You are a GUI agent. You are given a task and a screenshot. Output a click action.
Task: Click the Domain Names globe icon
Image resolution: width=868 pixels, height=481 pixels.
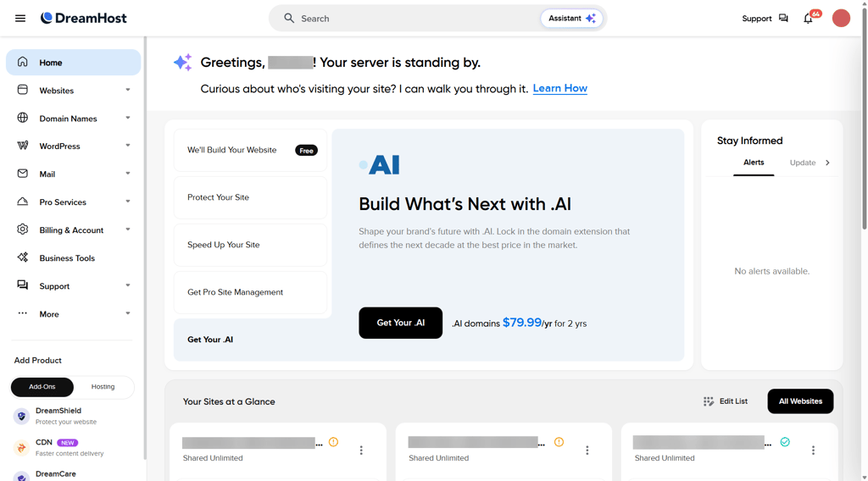pos(22,118)
